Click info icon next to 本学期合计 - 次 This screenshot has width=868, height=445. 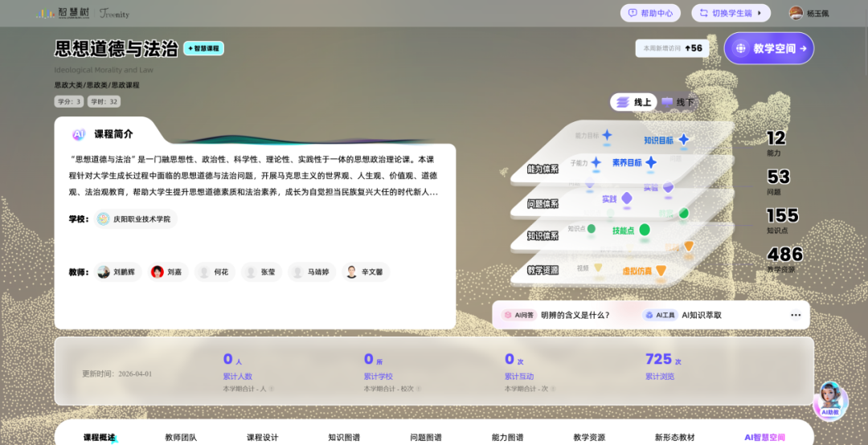coord(552,389)
